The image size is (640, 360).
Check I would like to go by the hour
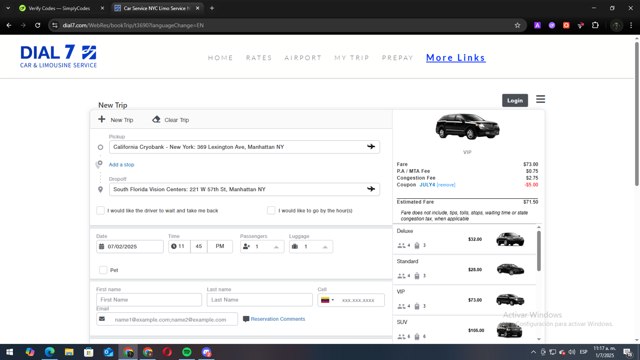(271, 211)
